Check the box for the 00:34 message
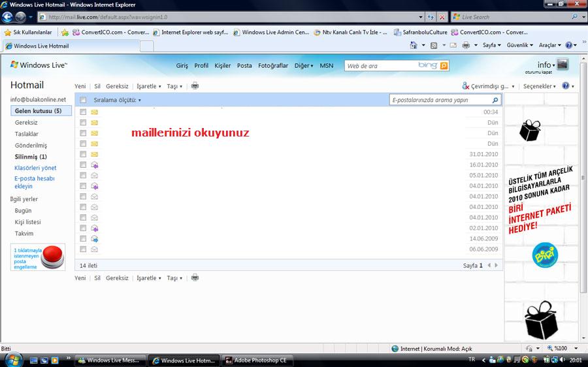 coord(83,112)
